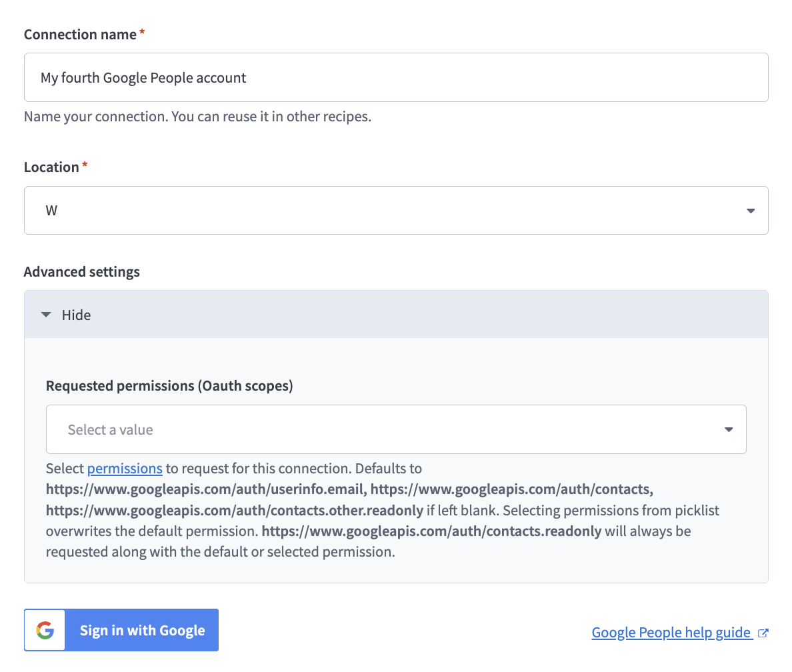Image resolution: width=792 pixels, height=672 pixels.
Task: Click the contacts.other.readonly scope text
Action: point(235,510)
